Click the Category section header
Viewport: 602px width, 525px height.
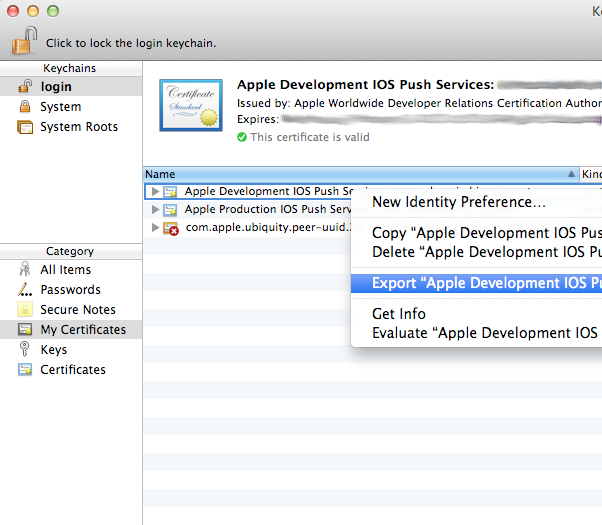[x=69, y=251]
